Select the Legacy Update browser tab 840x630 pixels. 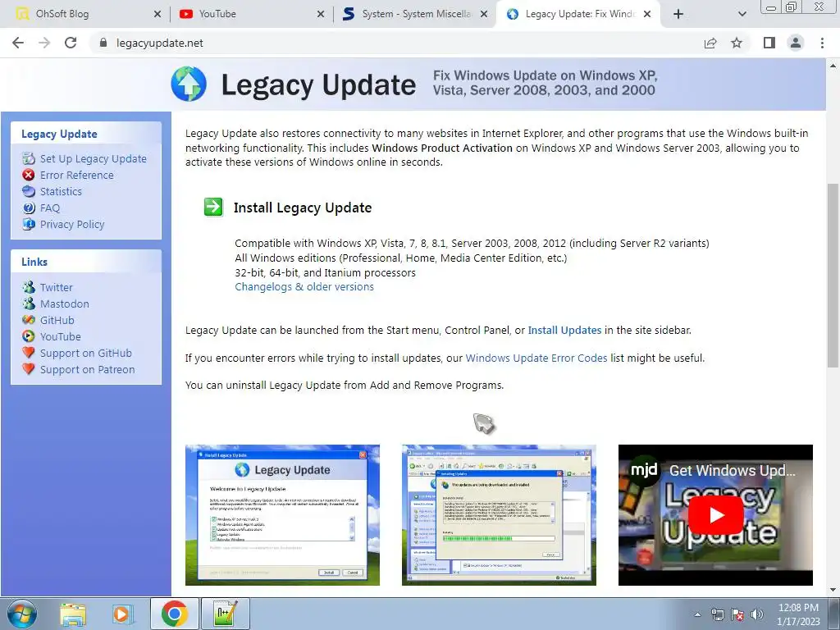pyautogui.click(x=578, y=14)
